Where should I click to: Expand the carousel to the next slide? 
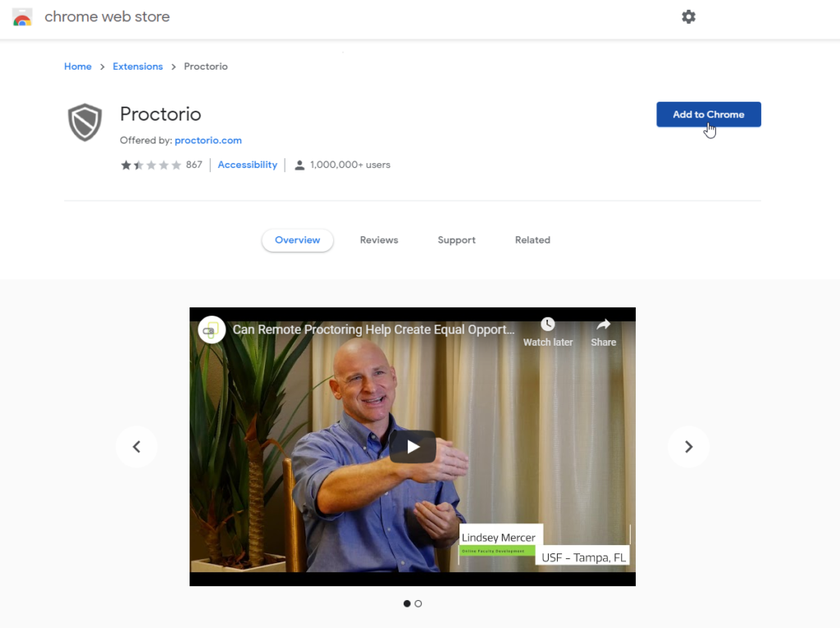click(x=688, y=446)
